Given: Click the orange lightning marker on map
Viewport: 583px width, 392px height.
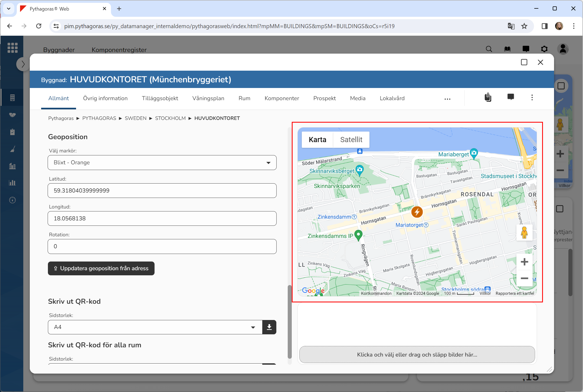Looking at the screenshot, I should pyautogui.click(x=417, y=212).
